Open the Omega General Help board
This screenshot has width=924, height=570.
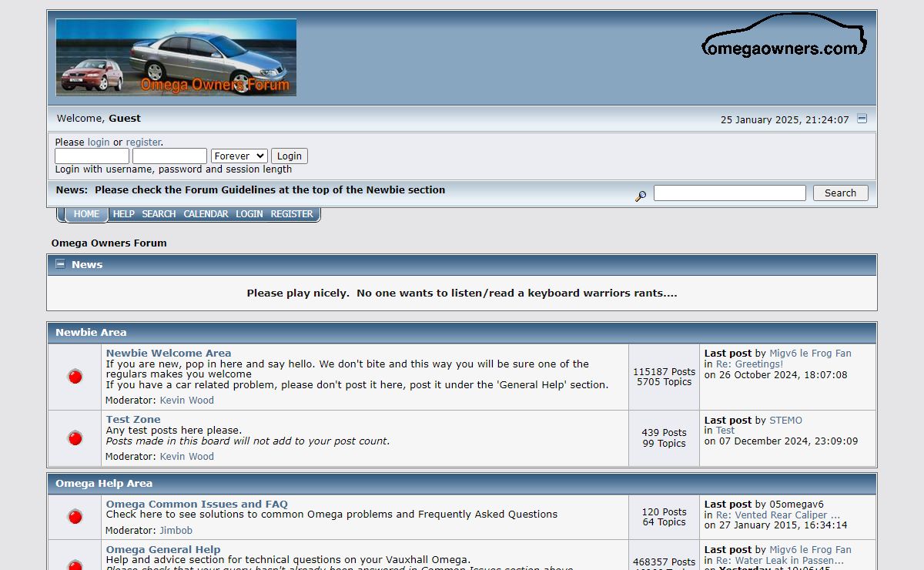(x=163, y=550)
